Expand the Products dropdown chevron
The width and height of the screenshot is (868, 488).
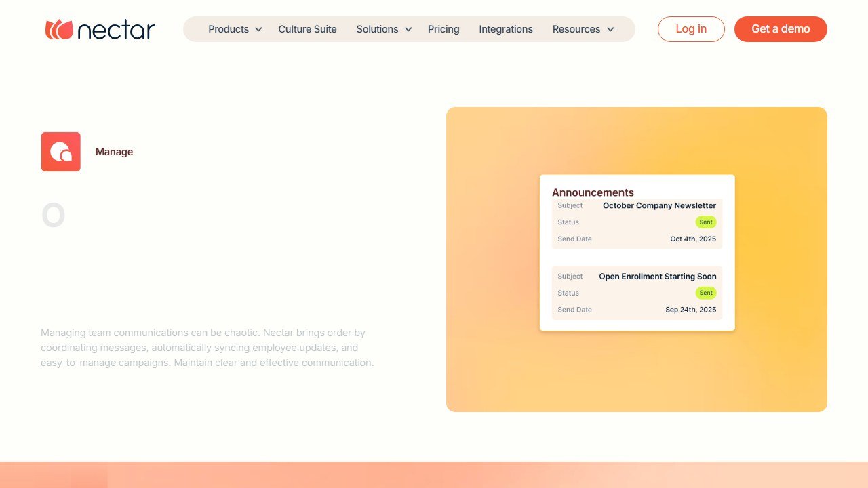pos(258,29)
